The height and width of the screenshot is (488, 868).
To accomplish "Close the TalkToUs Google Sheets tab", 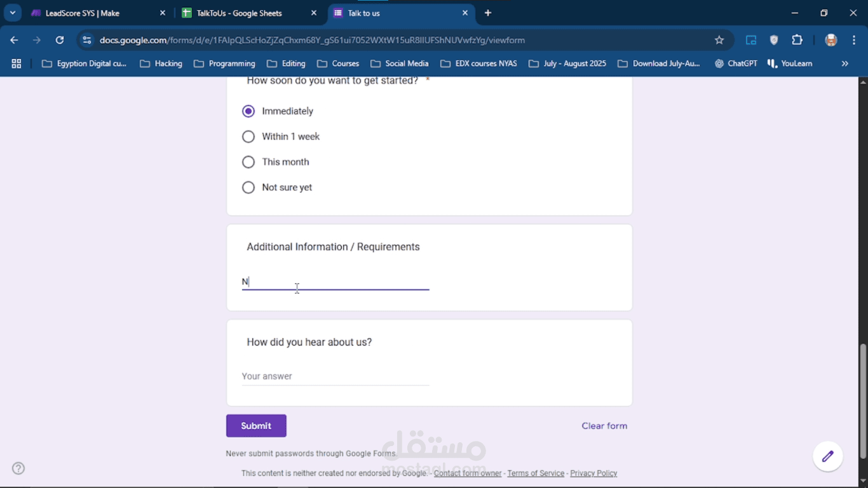I will click(x=314, y=13).
